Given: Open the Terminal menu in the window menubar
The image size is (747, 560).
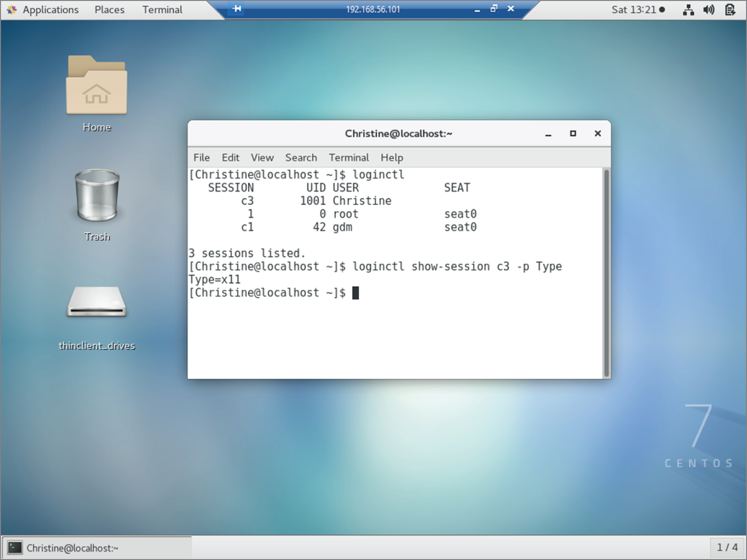Looking at the screenshot, I should pyautogui.click(x=349, y=158).
